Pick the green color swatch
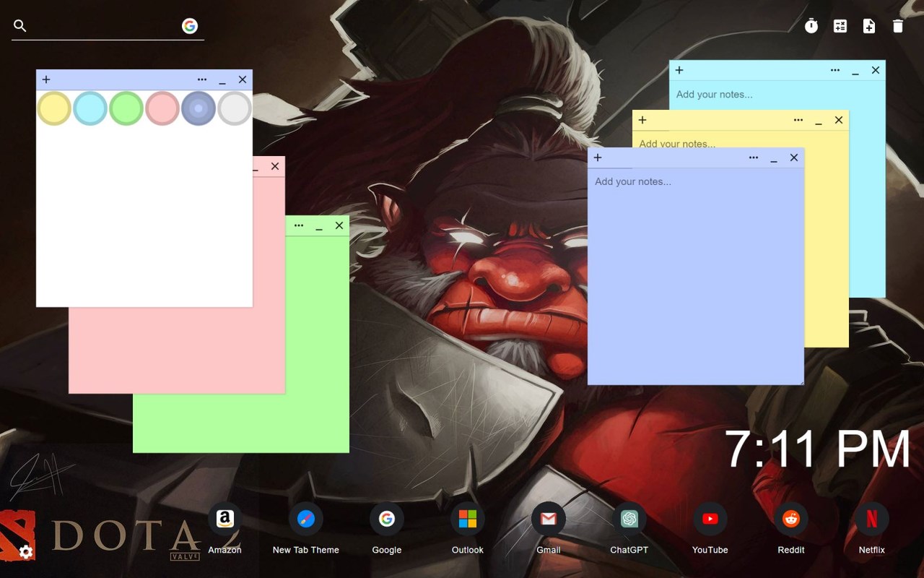The image size is (924, 578). [126, 108]
